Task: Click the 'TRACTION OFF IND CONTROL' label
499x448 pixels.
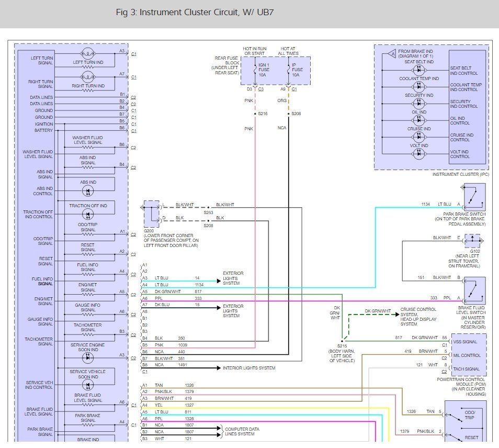Action: tap(38, 214)
